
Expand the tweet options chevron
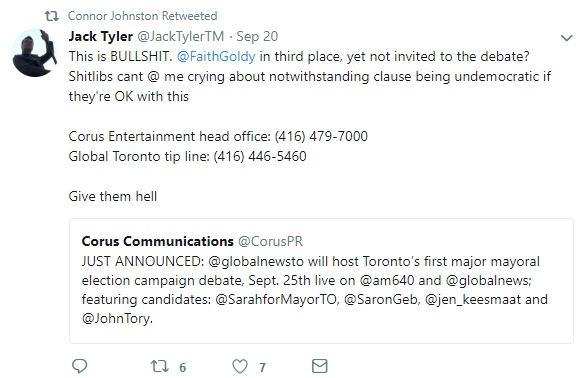pos(566,38)
